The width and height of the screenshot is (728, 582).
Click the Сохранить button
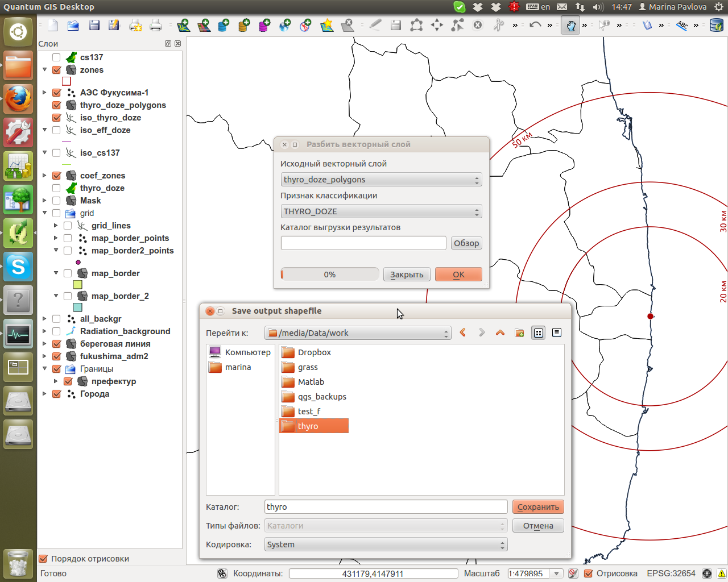pos(538,507)
